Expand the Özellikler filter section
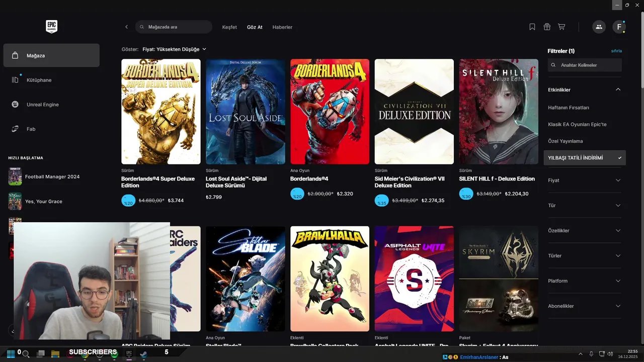Screen dimensions: 644x362 pyautogui.click(x=585, y=230)
